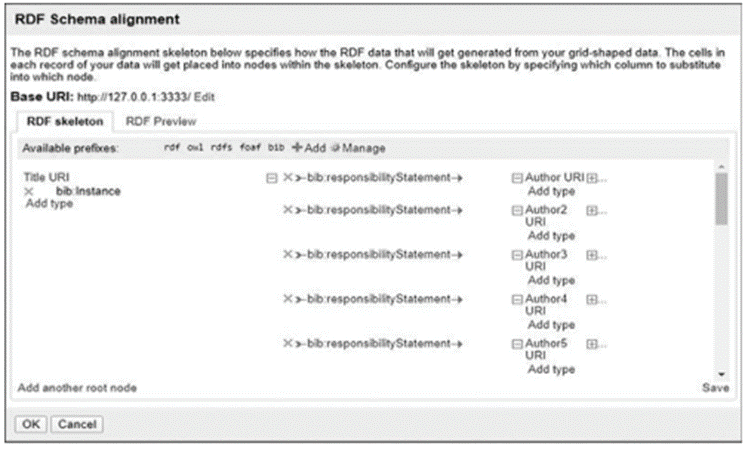748x449 pixels.
Task: Expand the plus box beside Author2 URI
Action: (590, 210)
